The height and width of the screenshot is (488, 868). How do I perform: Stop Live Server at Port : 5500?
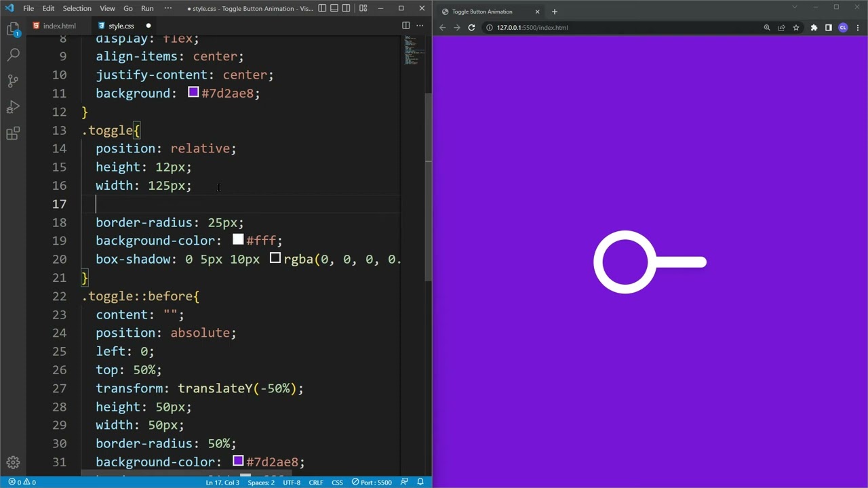pyautogui.click(x=372, y=482)
